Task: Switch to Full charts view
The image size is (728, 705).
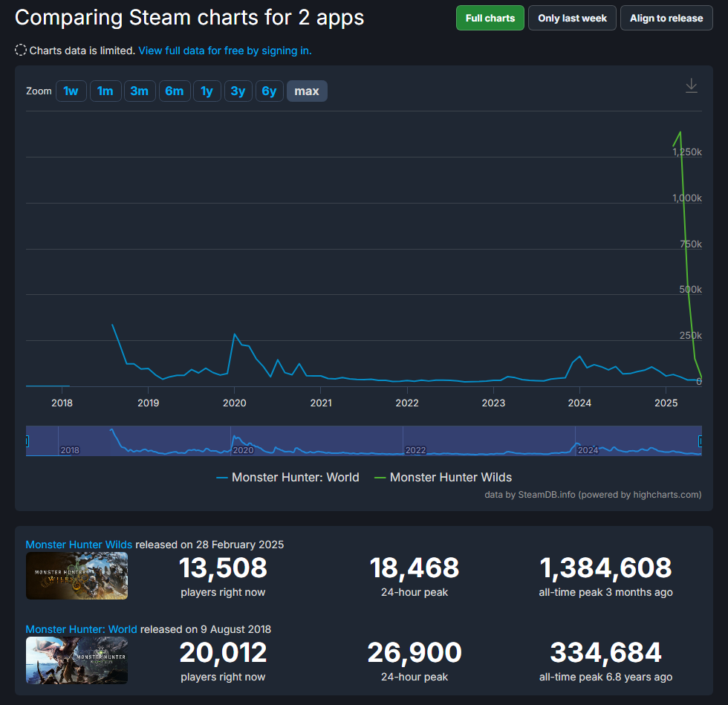Action: [x=490, y=19]
